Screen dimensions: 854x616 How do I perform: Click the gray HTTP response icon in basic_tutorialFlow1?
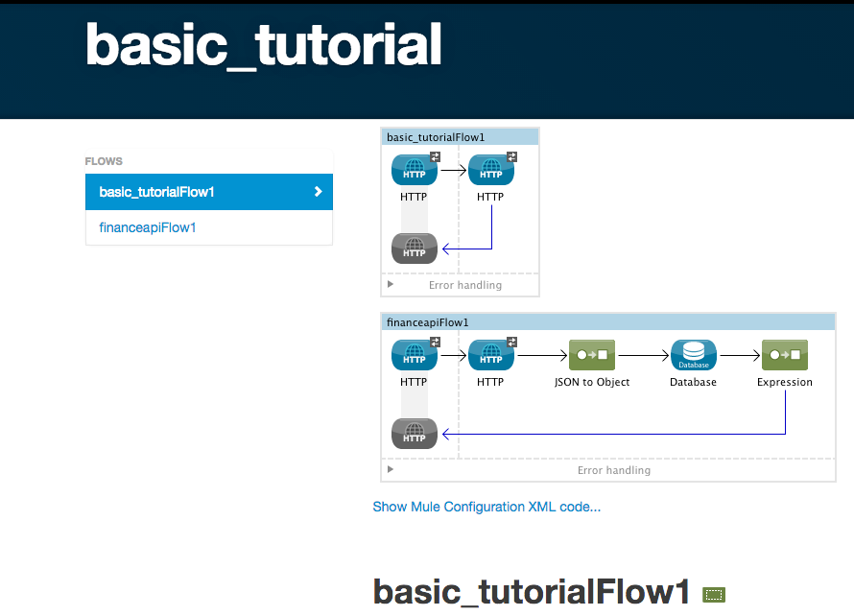click(415, 249)
